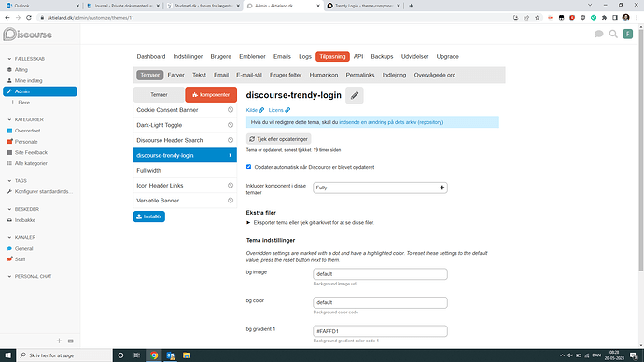Click the Discourse logo
This screenshot has width=644, height=362.
[x=27, y=35]
